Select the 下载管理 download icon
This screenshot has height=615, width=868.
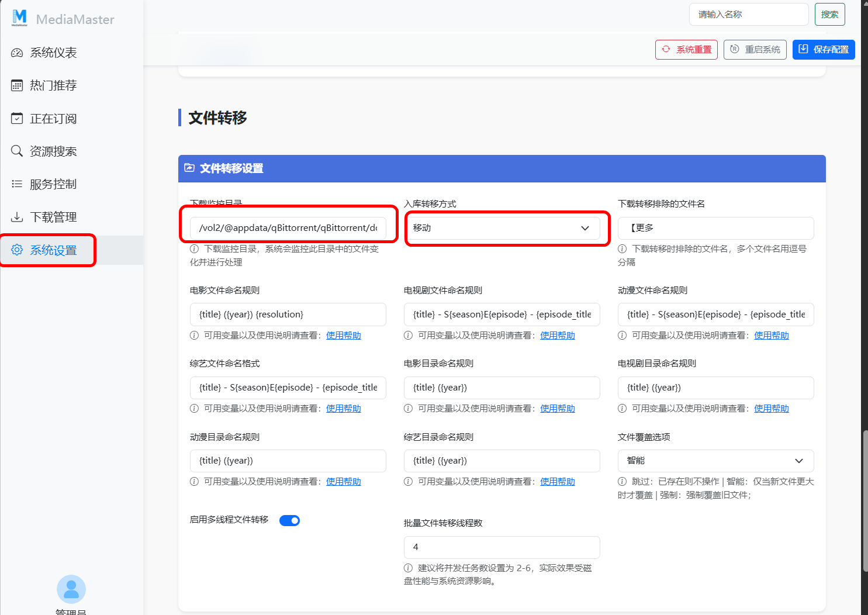tap(18, 216)
